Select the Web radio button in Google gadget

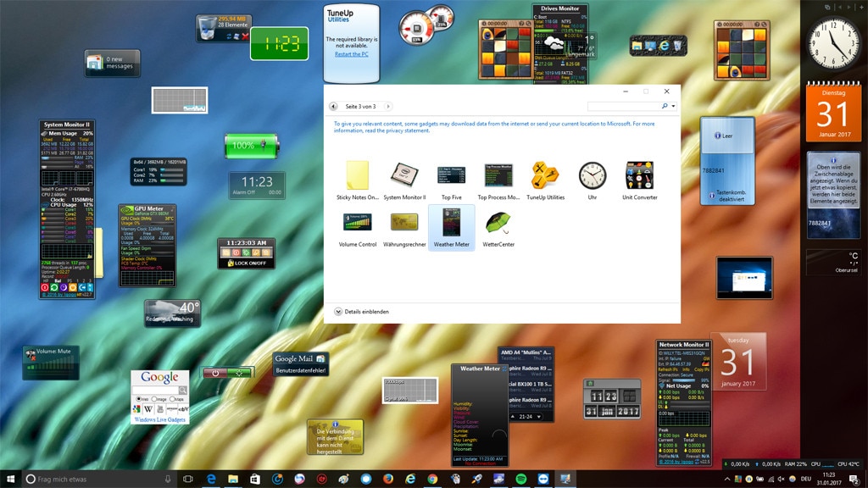tap(138, 399)
